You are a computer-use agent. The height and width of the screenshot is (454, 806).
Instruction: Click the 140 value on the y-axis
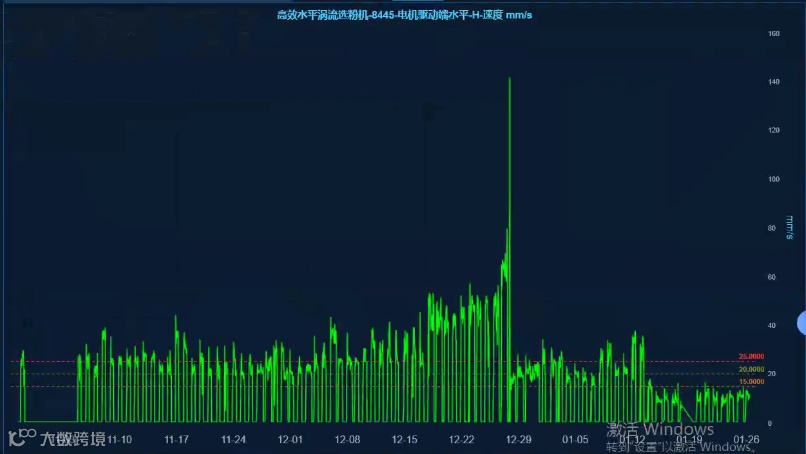(x=774, y=82)
